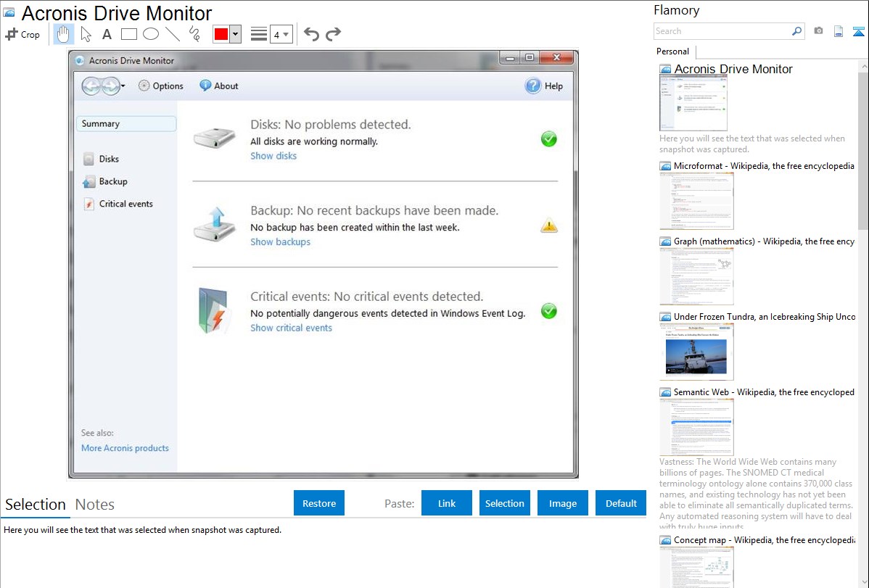
Task: Click the Concept map snapshot title
Action: [x=764, y=539]
